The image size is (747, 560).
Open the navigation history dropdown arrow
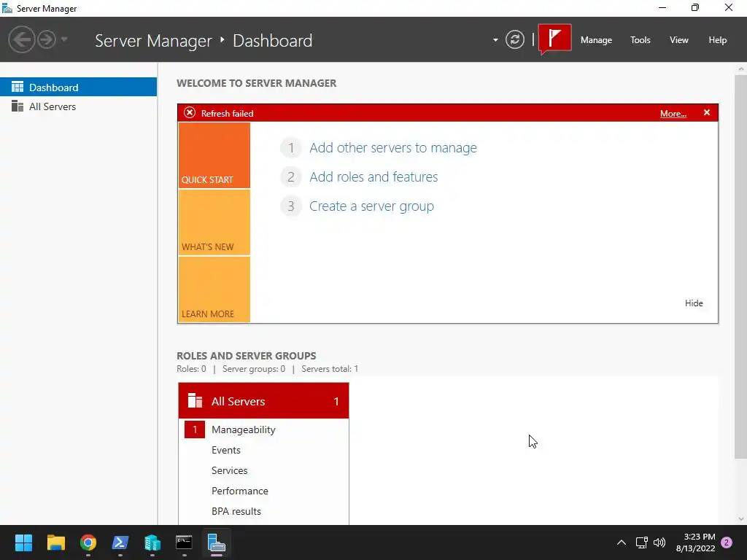(x=64, y=39)
